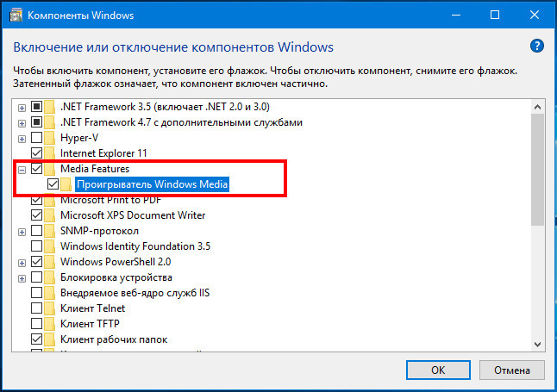The image size is (557, 392).
Task: Expand the .NET Framework 3.5 node
Action: click(x=21, y=107)
